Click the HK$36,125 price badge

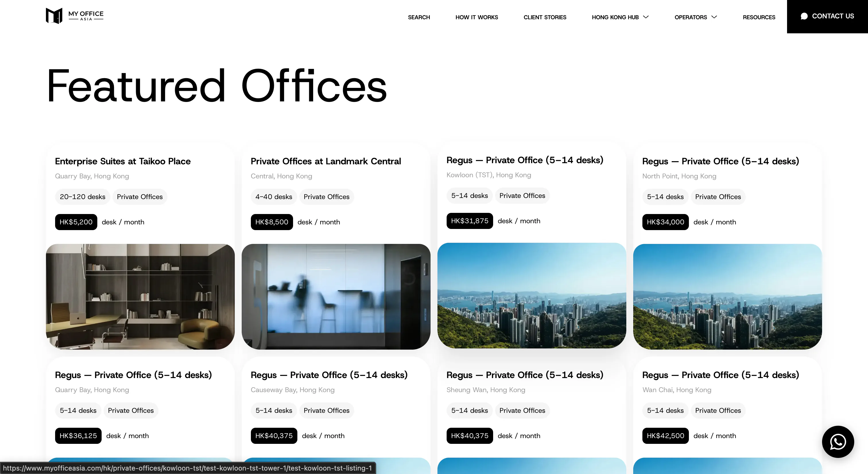pos(78,436)
